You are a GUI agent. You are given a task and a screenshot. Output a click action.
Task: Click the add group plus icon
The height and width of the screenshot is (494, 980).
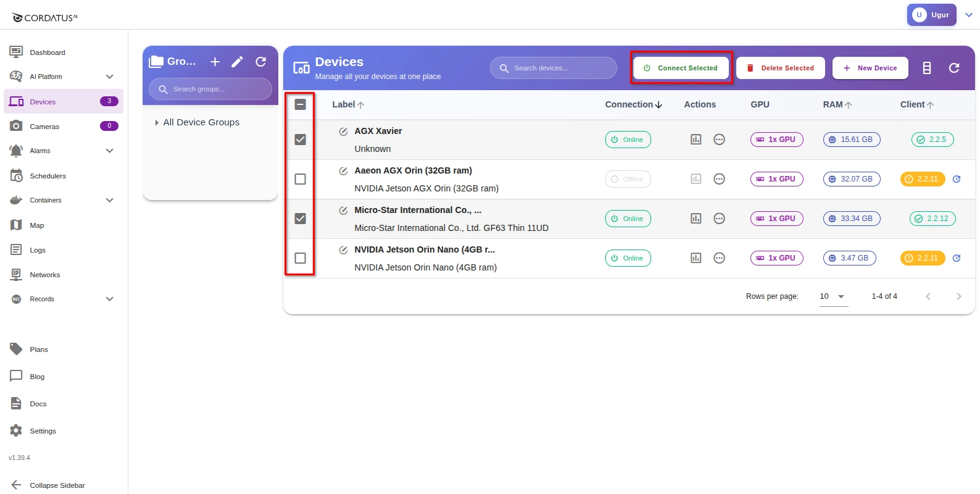215,62
